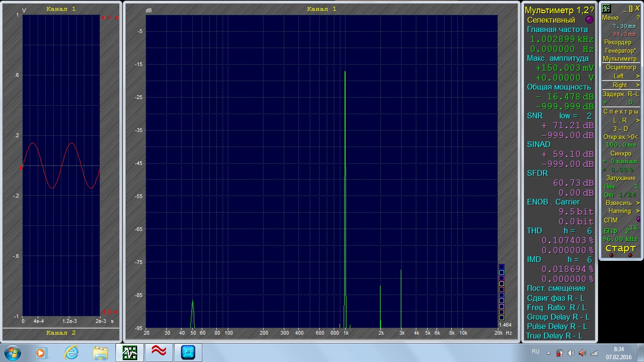Viewport: 644px width, 362px height.
Task: Open Windows Explorer folder from the taskbar
Action: coord(100,352)
